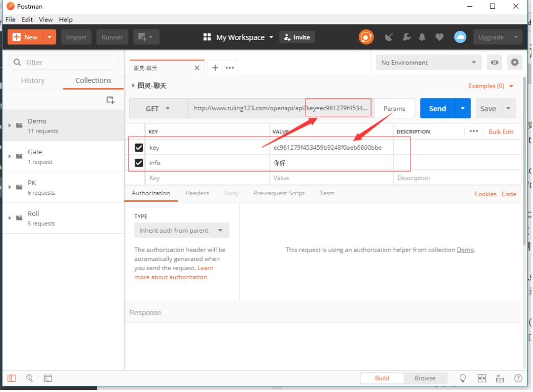
Task: Open the Save button dropdown arrow
Action: pyautogui.click(x=508, y=109)
